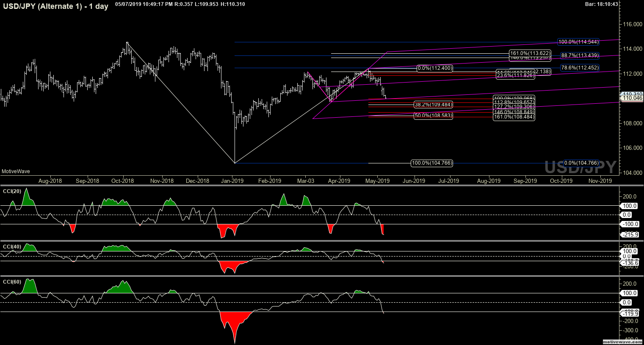Click the current price tag 110.046
The image size is (644, 345).
(632, 98)
